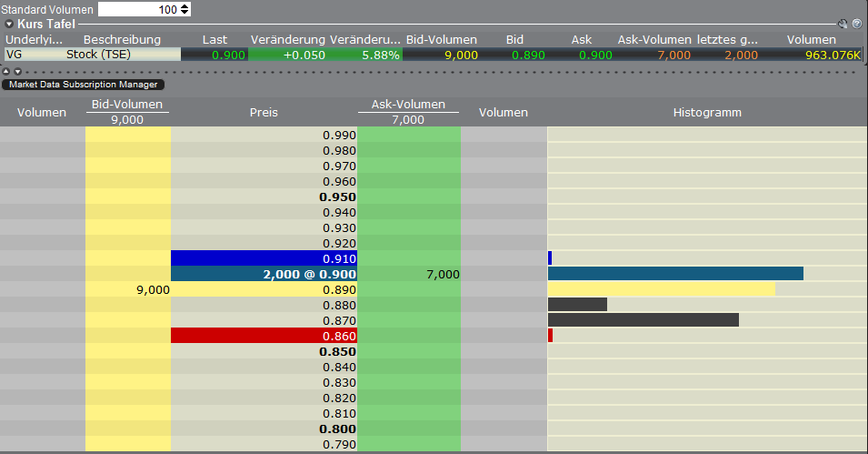Click the +0.050 change value
The height and width of the screenshot is (454, 868).
(304, 55)
